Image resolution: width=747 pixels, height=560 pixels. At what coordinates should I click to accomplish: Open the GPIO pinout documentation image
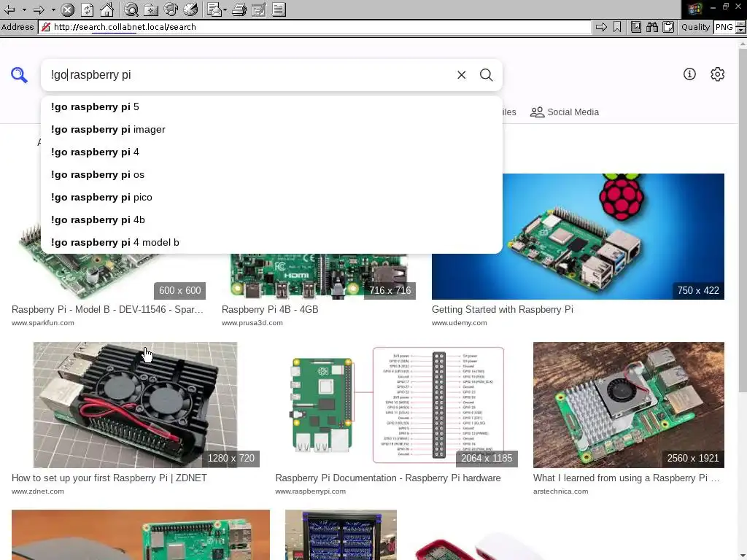click(x=396, y=405)
